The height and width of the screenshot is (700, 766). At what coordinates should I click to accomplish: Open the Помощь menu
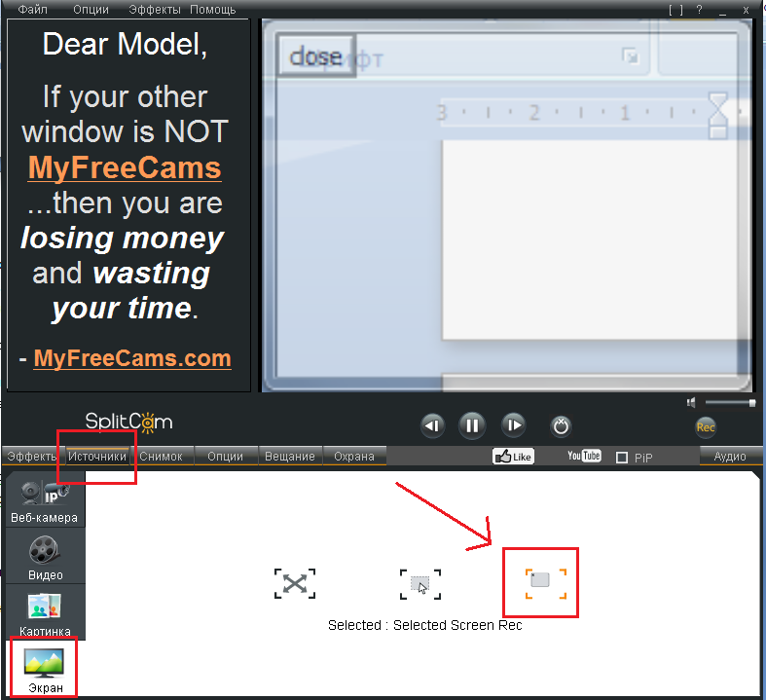pos(212,10)
